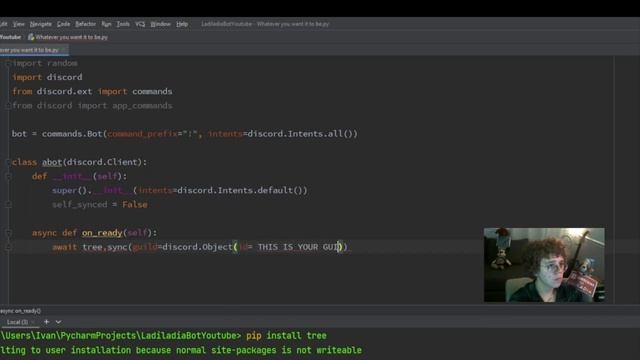The height and width of the screenshot is (360, 640).
Task: Click fold end marker at 'await tree.sync' line
Action: 8,247
